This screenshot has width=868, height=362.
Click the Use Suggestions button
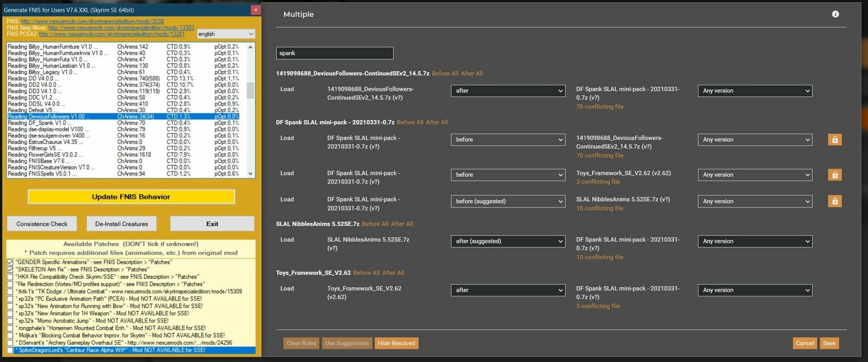click(x=347, y=343)
